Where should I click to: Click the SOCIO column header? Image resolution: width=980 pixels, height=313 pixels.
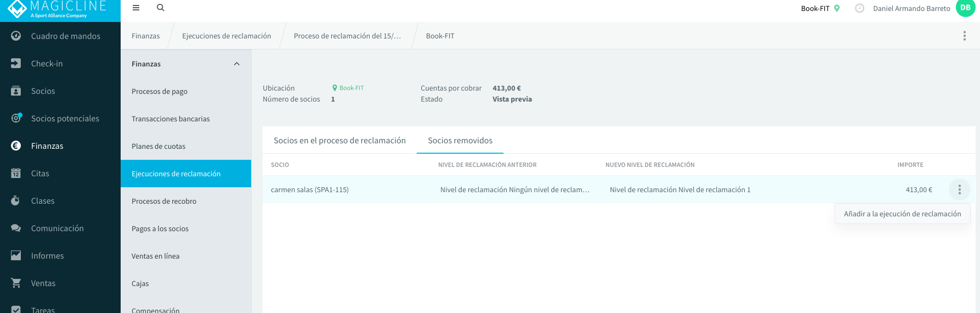280,165
